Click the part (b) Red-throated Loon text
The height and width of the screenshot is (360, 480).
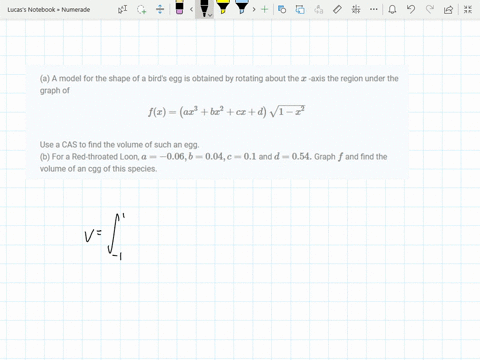point(213,162)
